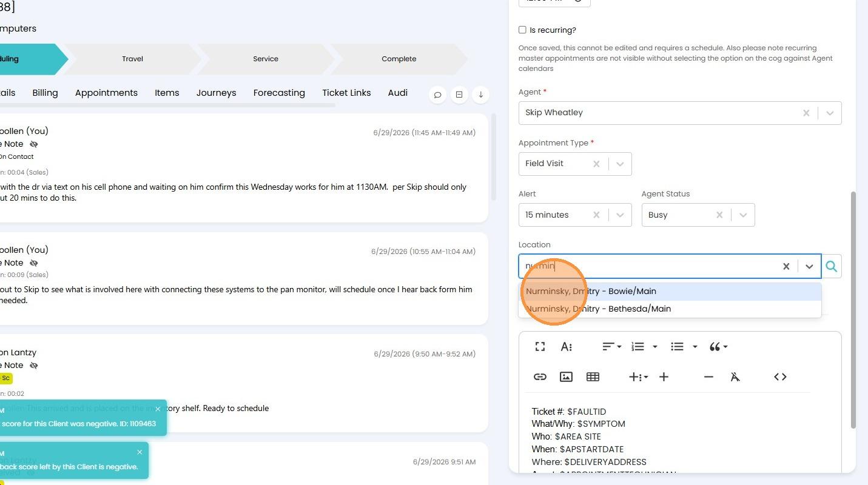Click the tab strip horizontal scrollbar
The height and width of the screenshot is (485, 868).
[167, 105]
